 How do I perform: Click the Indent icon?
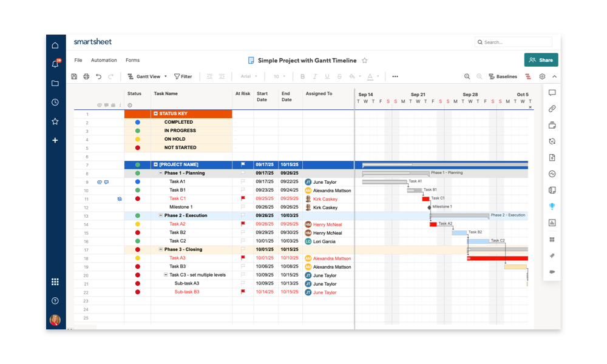[222, 76]
